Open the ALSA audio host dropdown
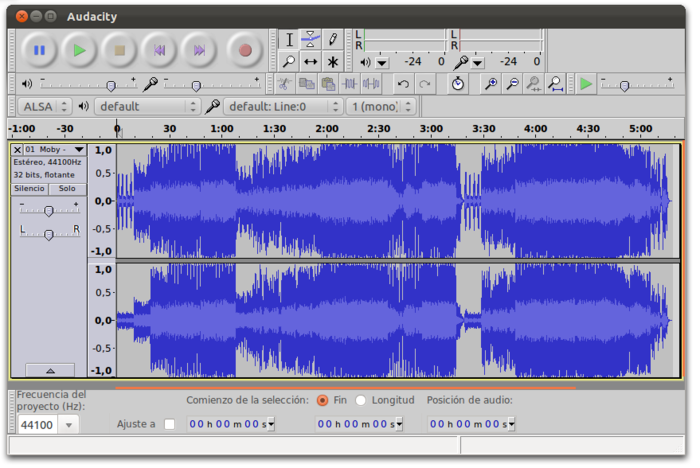The height and width of the screenshot is (468, 700). pos(45,106)
